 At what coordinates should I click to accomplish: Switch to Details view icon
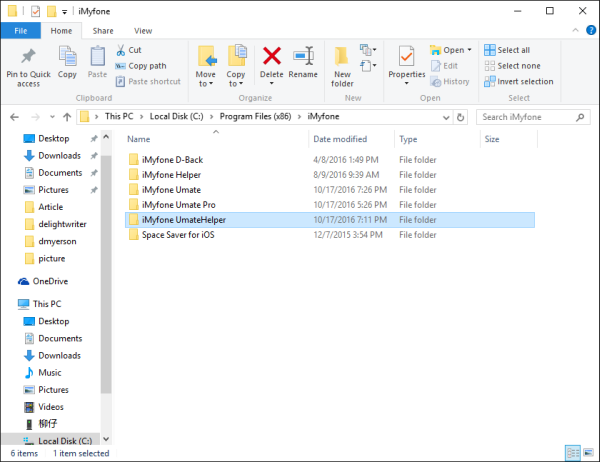573,453
